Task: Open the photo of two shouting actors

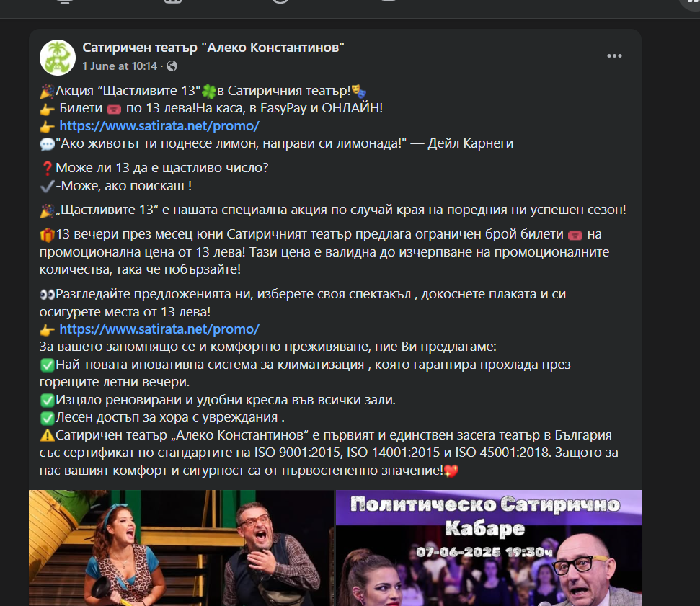Action: [181, 548]
